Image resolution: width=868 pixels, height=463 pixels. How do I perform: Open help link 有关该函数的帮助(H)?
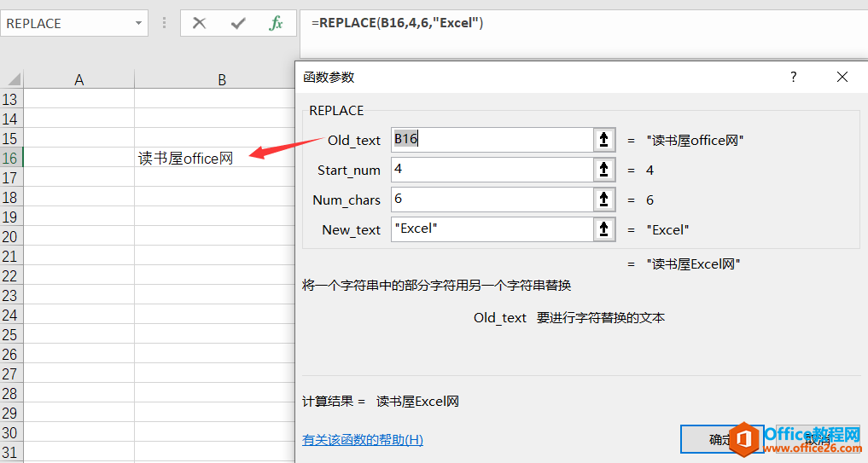pos(363,440)
